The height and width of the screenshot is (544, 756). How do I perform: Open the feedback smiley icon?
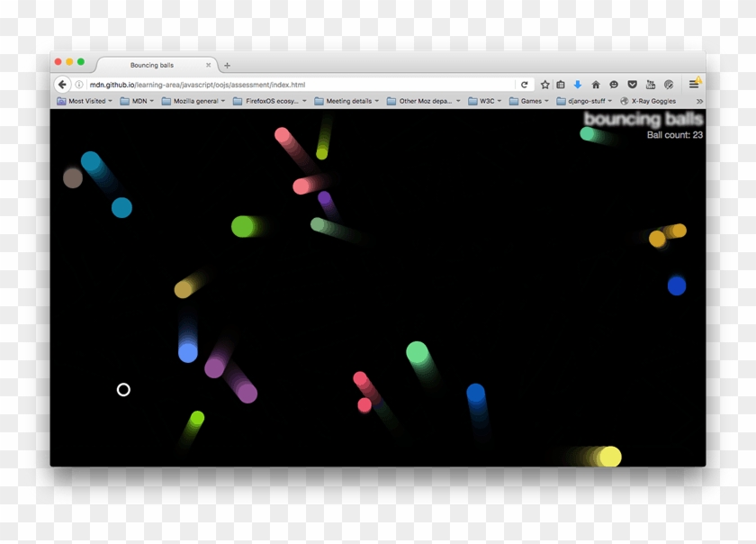[x=613, y=84]
